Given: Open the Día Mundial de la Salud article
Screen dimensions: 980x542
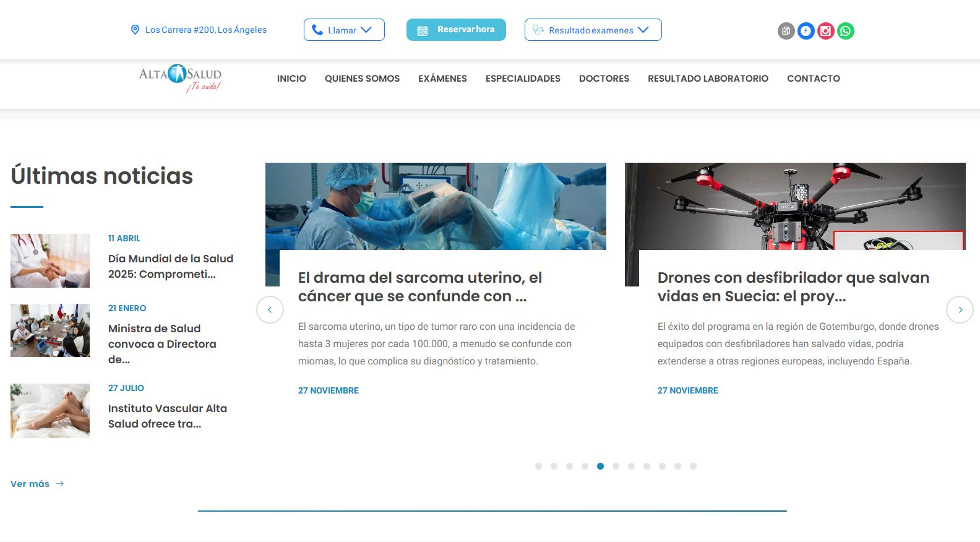Looking at the screenshot, I should click(171, 266).
